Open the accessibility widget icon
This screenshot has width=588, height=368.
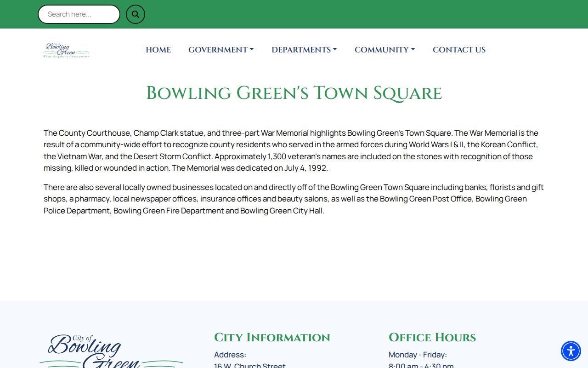pyautogui.click(x=571, y=351)
